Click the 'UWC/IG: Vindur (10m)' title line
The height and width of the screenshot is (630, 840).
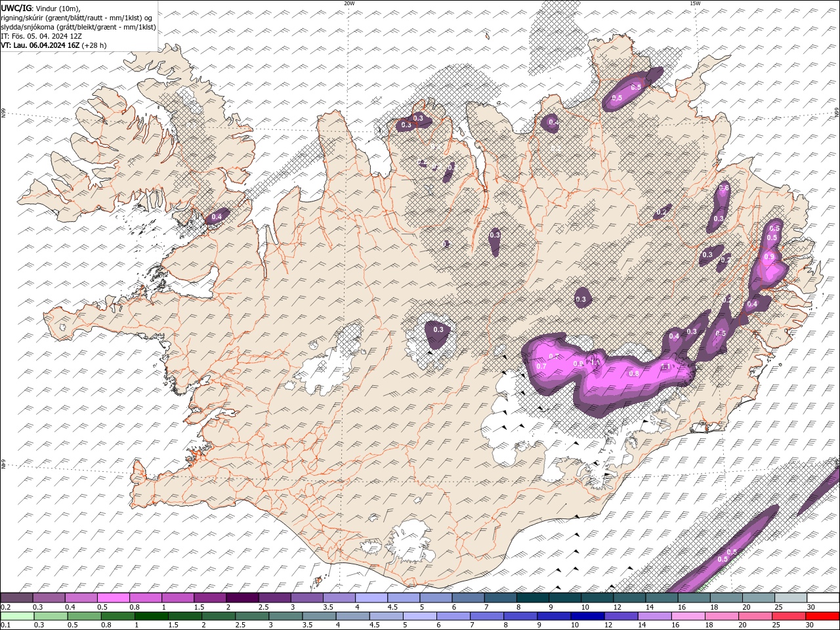pos(40,8)
